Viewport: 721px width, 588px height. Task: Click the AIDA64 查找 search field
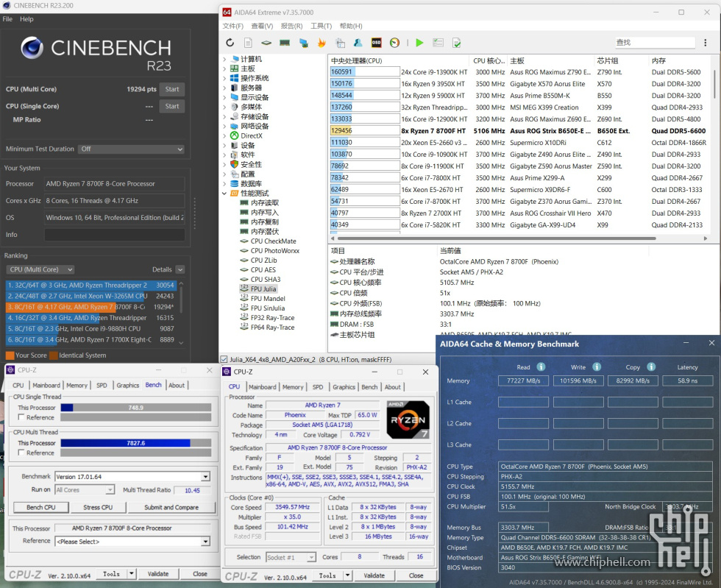(x=655, y=43)
